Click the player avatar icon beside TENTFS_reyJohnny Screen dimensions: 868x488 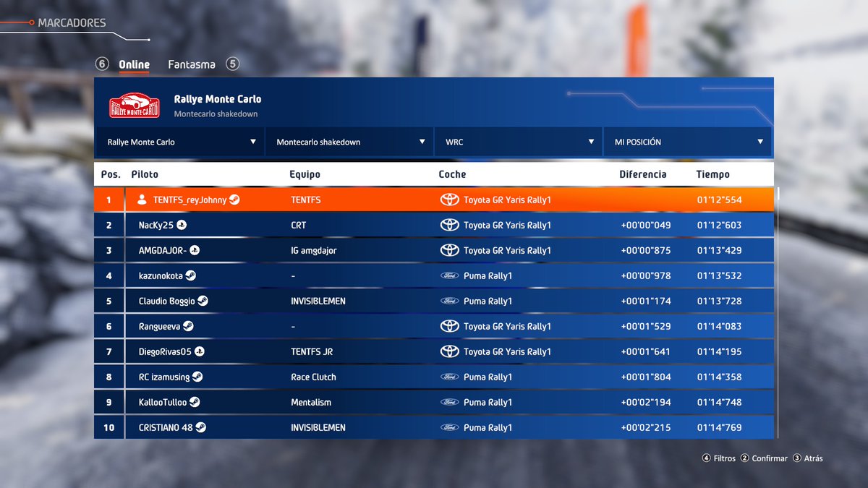(x=142, y=200)
